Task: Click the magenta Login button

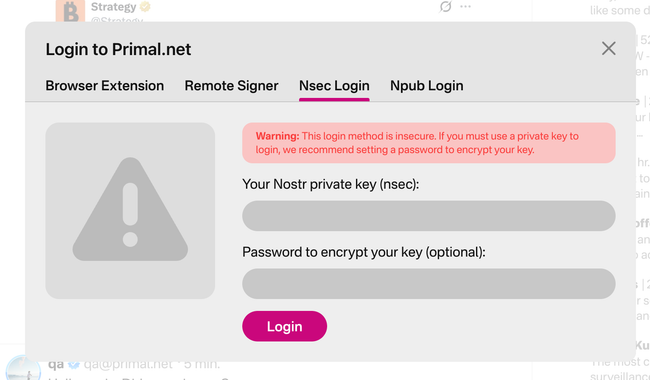Action: (284, 327)
